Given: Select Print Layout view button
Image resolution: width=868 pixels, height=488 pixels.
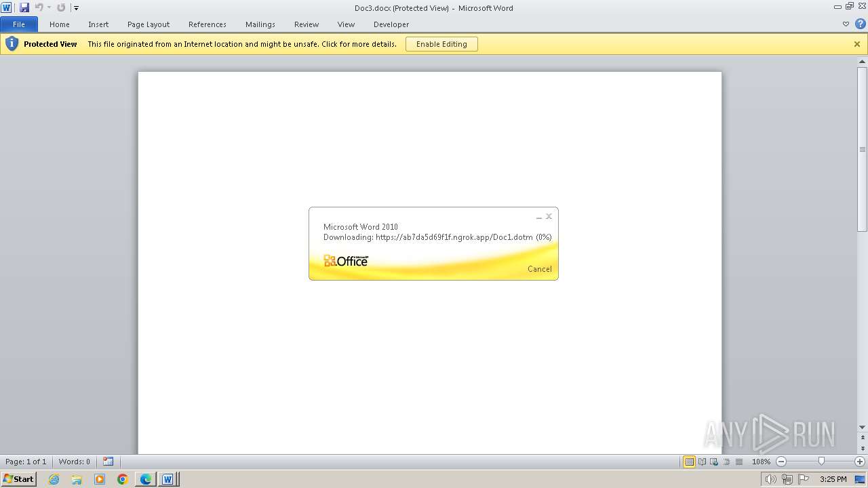Looking at the screenshot, I should (689, 462).
